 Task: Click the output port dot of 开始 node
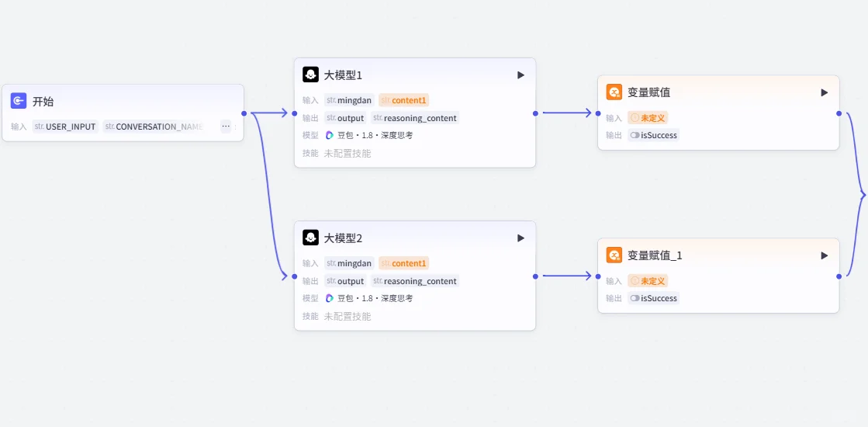click(244, 113)
